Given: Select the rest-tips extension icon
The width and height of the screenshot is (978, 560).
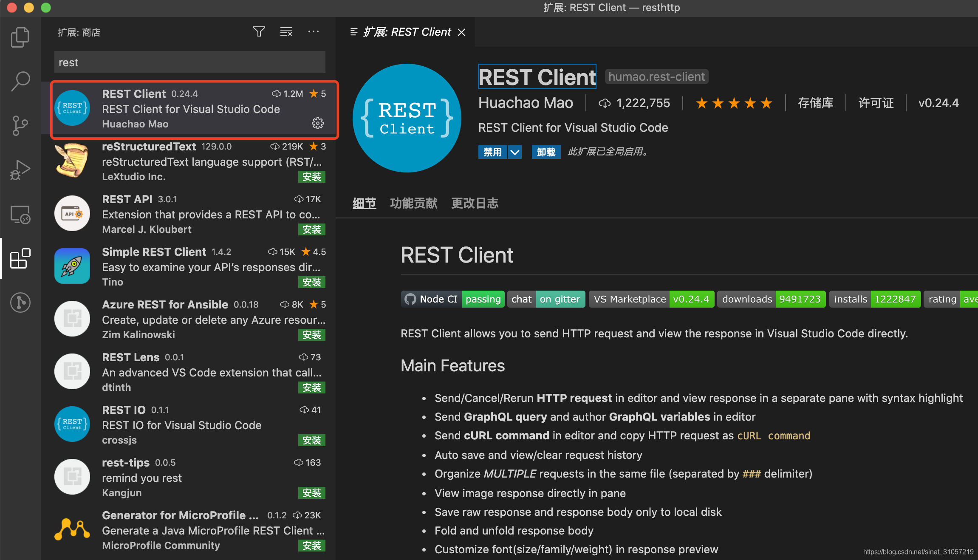Looking at the screenshot, I should (x=72, y=477).
